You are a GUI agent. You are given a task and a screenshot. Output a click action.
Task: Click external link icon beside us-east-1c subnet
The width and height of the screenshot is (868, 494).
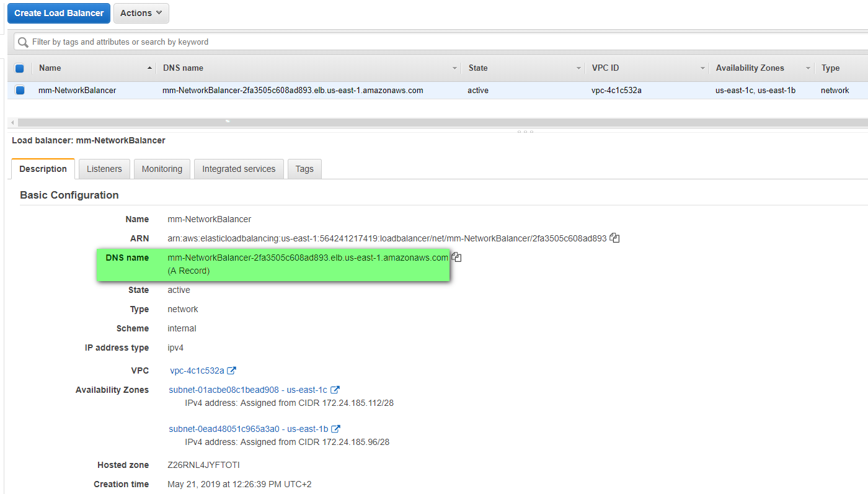(x=335, y=390)
